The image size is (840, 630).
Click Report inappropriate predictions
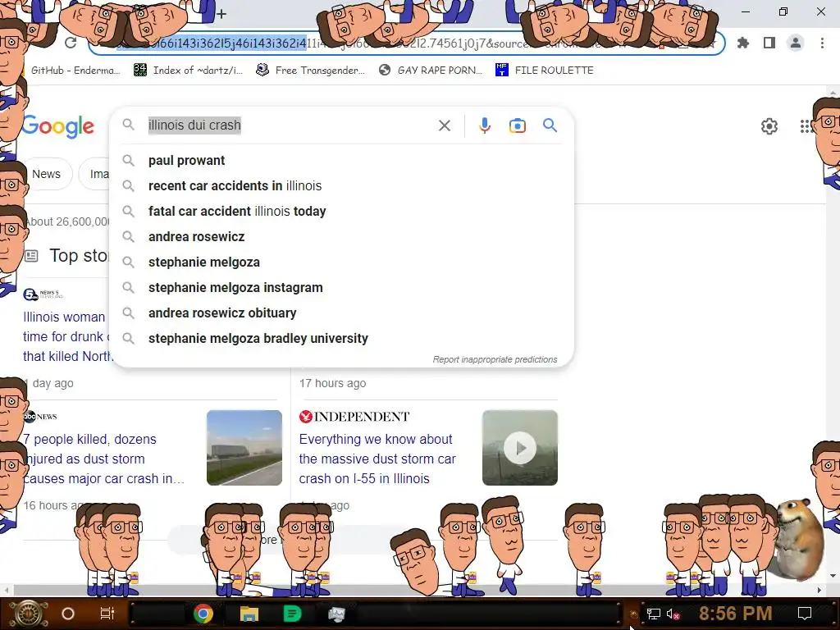(495, 359)
